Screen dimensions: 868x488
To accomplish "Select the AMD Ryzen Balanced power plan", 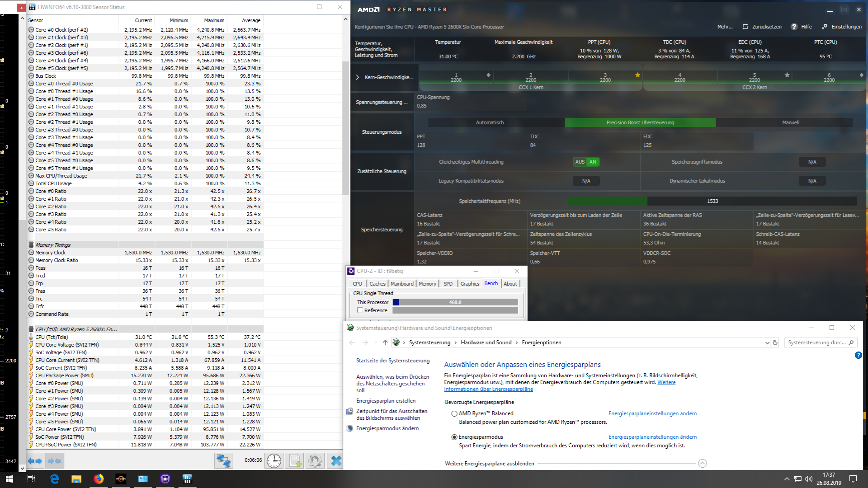I will pos(454,413).
